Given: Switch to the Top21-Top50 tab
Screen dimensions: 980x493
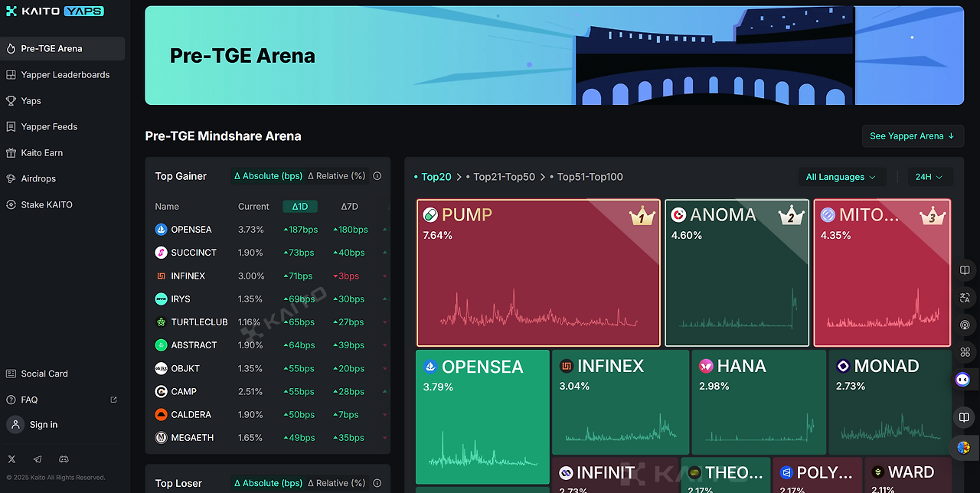Looking at the screenshot, I should (x=504, y=177).
